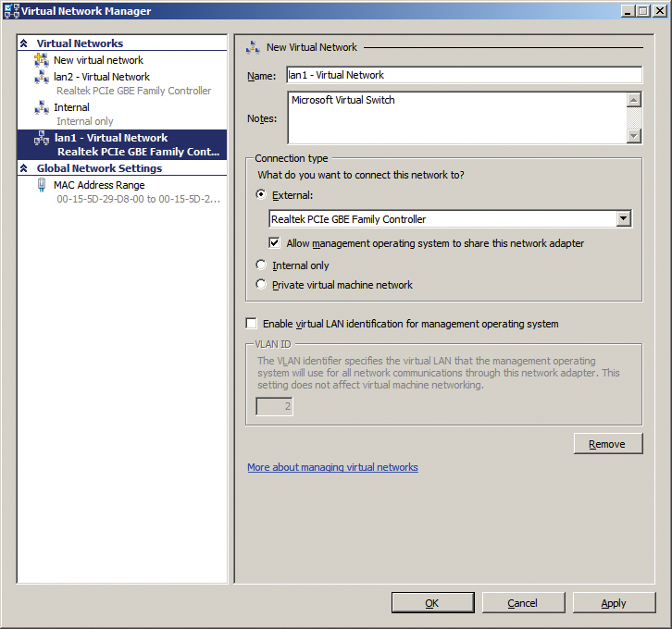The width and height of the screenshot is (672, 629).
Task: Collapse the Virtual Networks section
Action: [24, 43]
